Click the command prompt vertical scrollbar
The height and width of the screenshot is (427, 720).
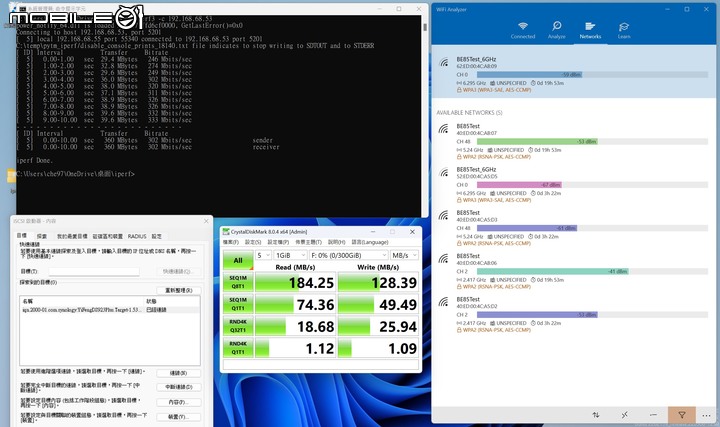425,115
